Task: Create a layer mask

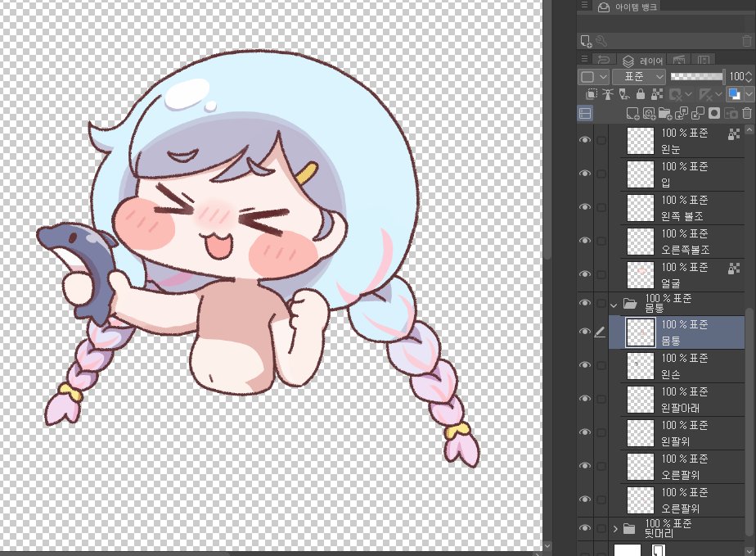Action: tap(714, 114)
